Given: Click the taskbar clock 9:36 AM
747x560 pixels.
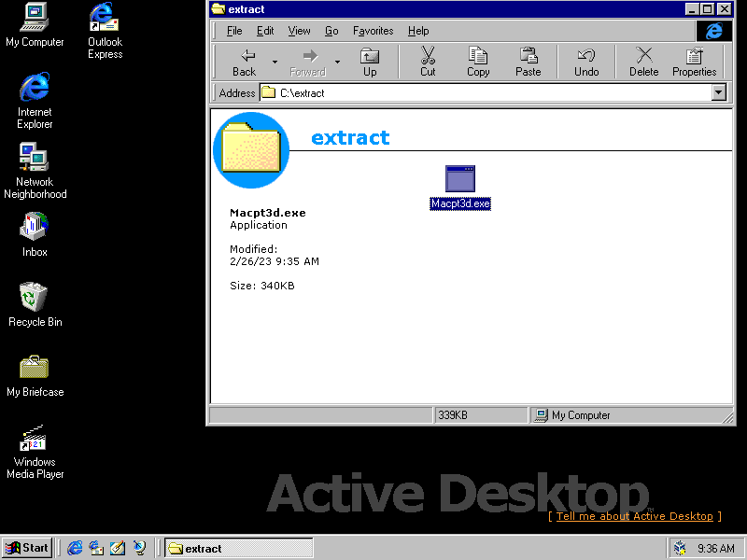Looking at the screenshot, I should coord(715,549).
